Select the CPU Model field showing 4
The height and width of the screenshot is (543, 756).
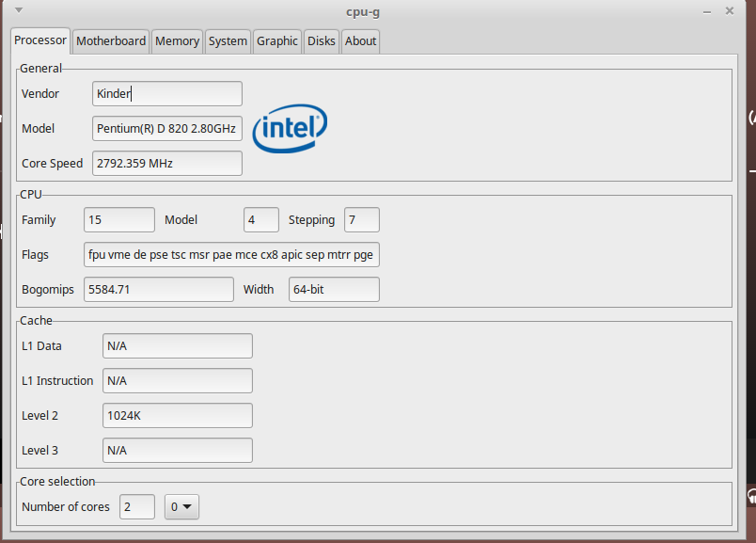pos(261,219)
